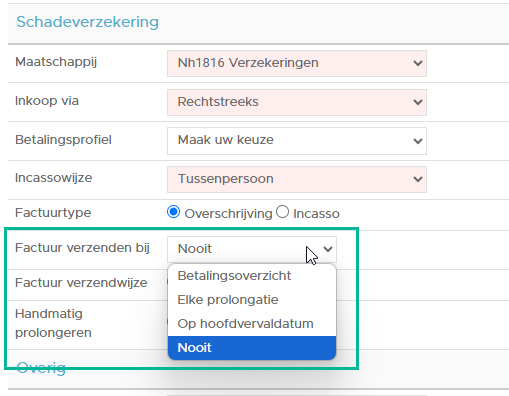The image size is (509, 396).
Task: Click the chevron arrow of Betalingsprofiel field
Action: click(x=418, y=141)
